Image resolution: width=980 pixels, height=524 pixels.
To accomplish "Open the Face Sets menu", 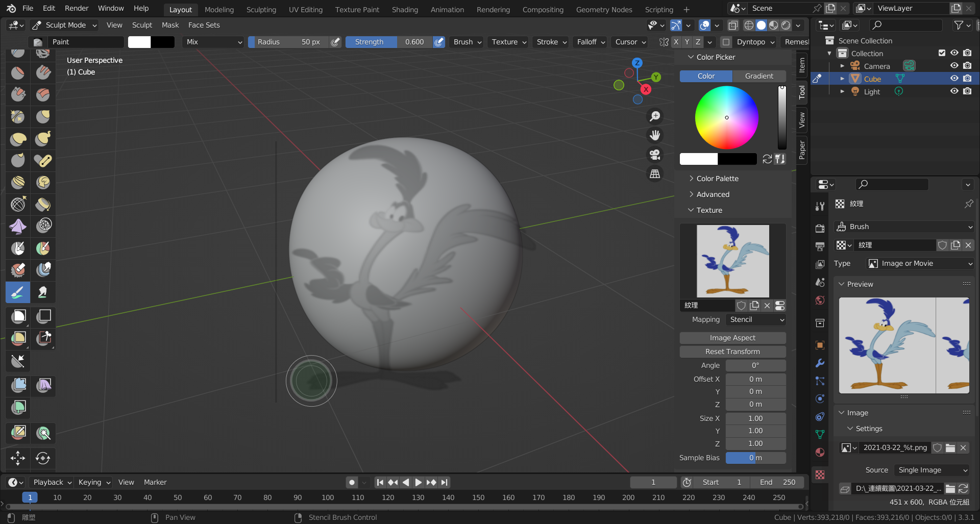I will tap(204, 25).
